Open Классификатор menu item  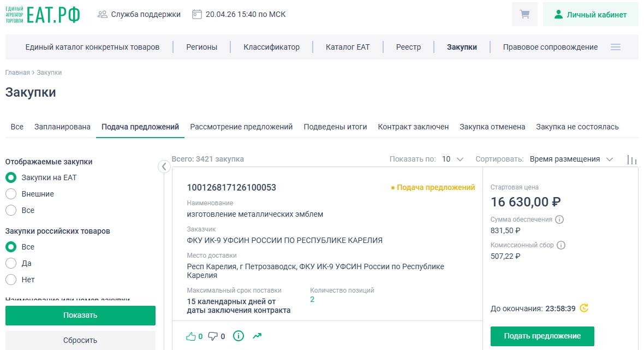[x=271, y=48]
